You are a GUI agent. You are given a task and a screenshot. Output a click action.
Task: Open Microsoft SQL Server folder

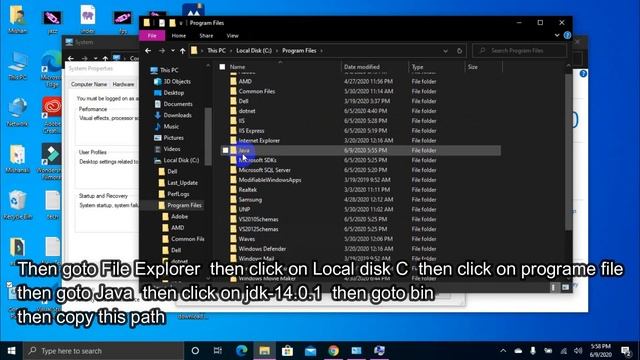point(264,170)
